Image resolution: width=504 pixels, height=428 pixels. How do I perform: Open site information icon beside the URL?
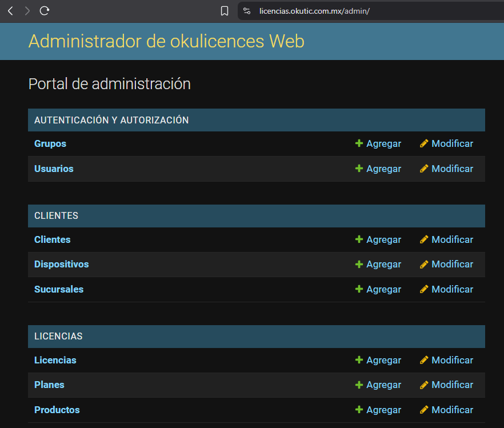[247, 11]
